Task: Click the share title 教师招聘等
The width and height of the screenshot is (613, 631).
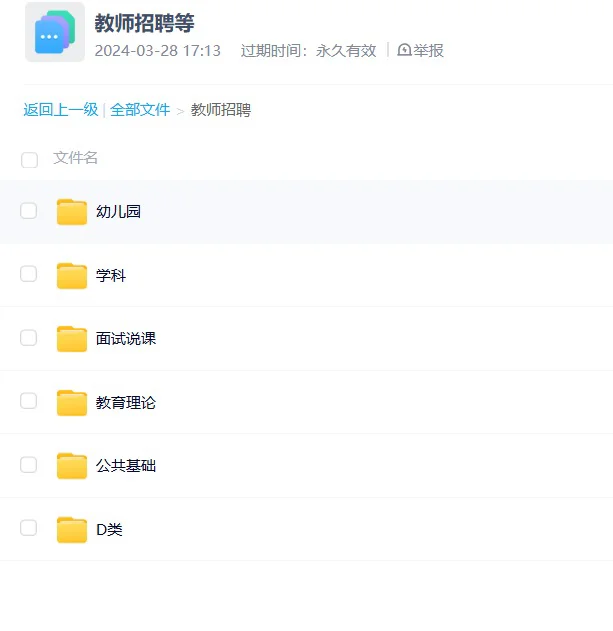Action: (x=144, y=23)
